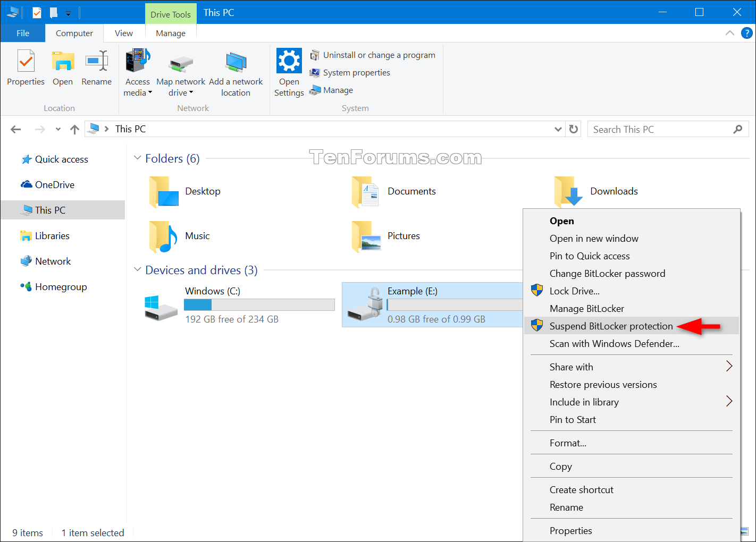Click the Help question mark icon
756x542 pixels.
(746, 33)
